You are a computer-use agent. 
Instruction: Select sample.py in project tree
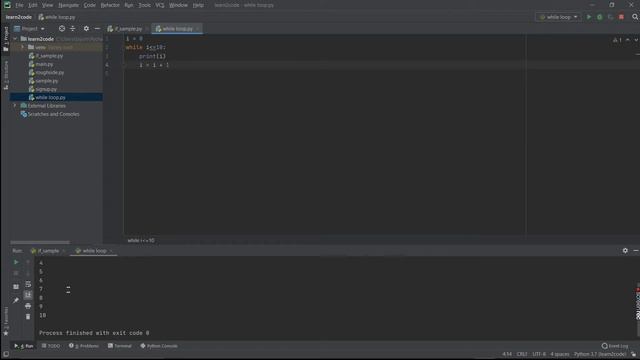tap(43, 81)
